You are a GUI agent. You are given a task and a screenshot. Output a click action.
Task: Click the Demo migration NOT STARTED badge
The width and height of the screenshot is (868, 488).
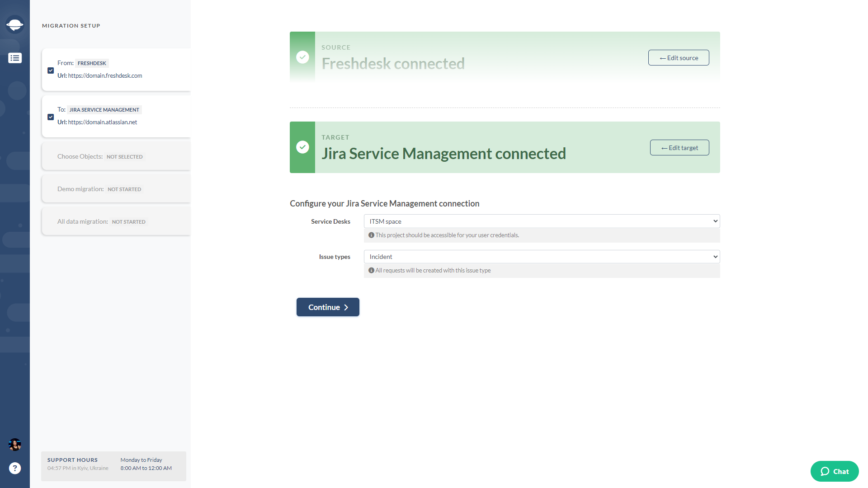tap(124, 189)
